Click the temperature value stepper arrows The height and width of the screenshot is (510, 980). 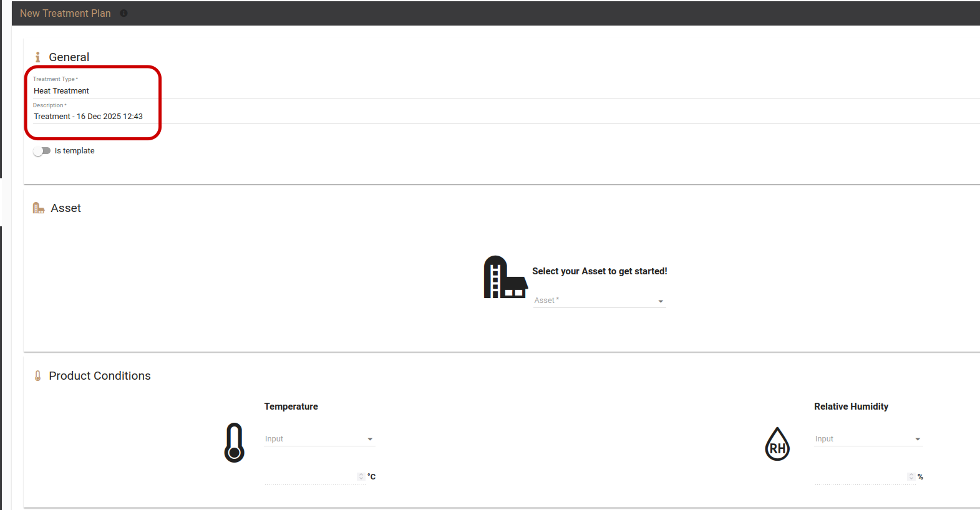pos(361,477)
